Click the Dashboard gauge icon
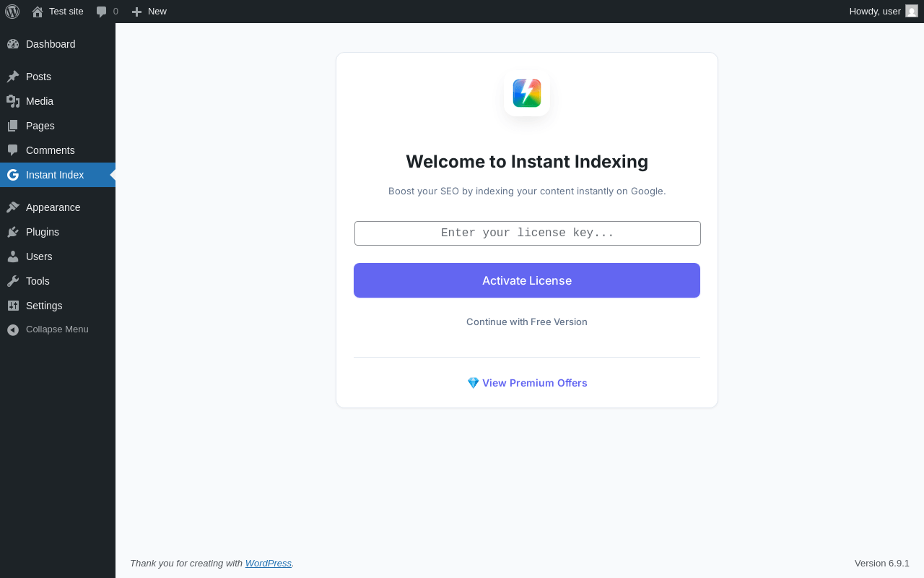This screenshot has height=578, width=924. click(13, 44)
